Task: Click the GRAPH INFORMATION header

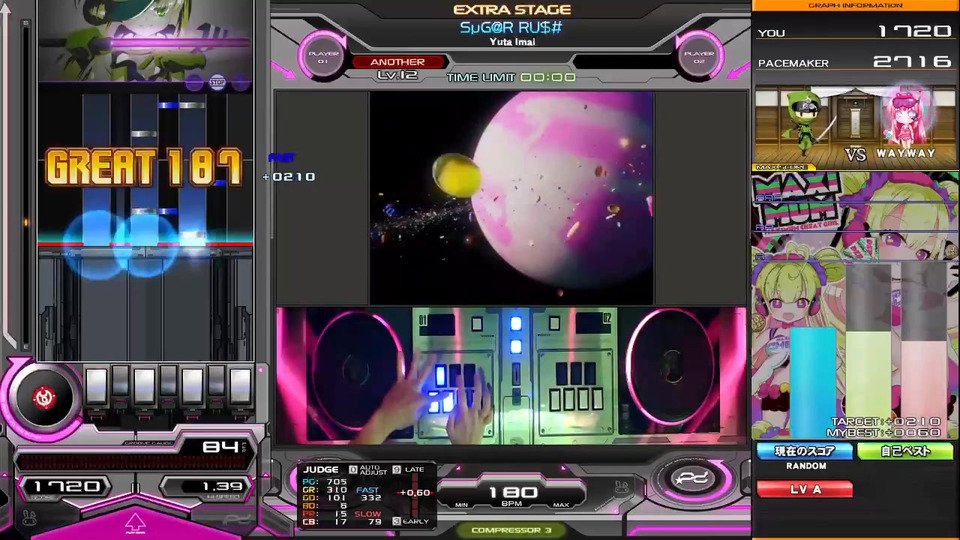Action: (855, 6)
